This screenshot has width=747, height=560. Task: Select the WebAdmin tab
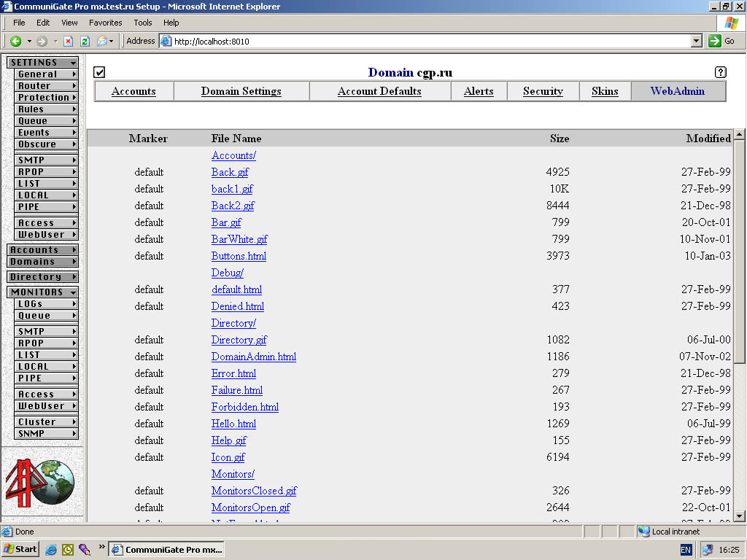click(x=678, y=91)
